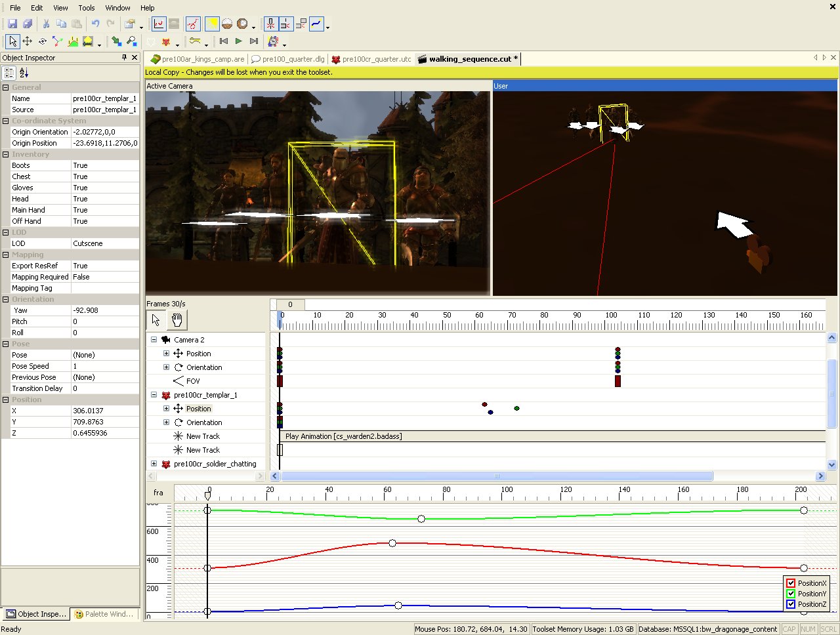Click the curve graph toolbar icon
840x635 pixels.
[x=159, y=24]
